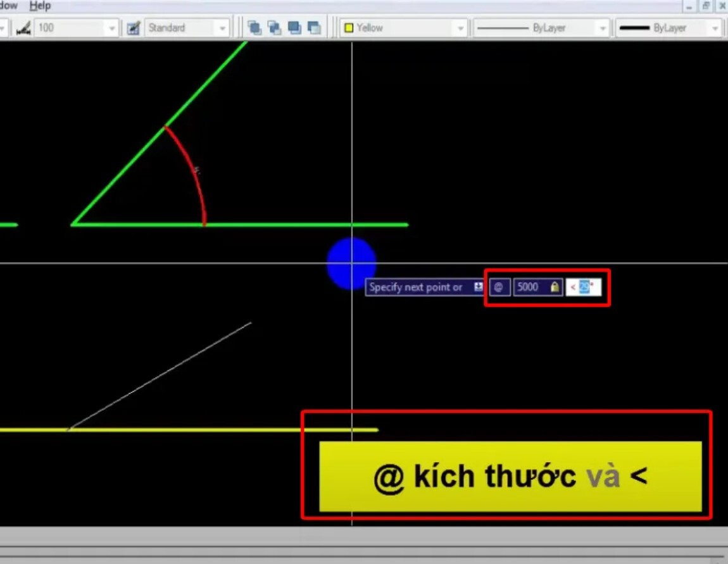Click the yellow color swatch in the color control
Image resolution: width=728 pixels, height=564 pixels.
click(348, 28)
